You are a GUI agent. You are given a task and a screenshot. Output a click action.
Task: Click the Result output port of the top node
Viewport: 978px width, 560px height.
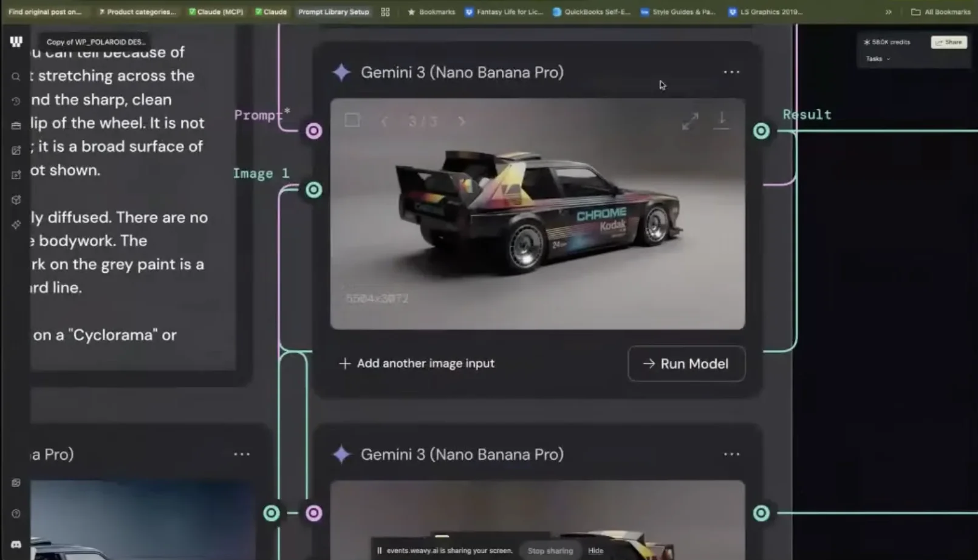[x=761, y=131]
